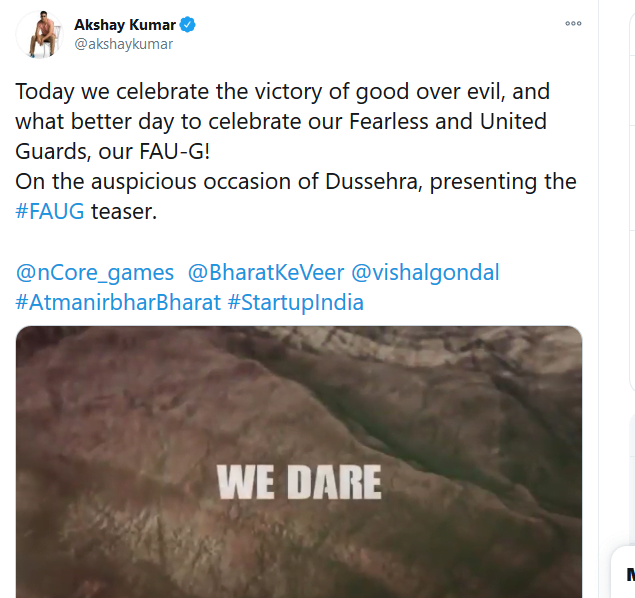Click the 'Guards, our FAU-G!' tweet line
Image resolution: width=635 pixels, height=598 pixels.
pyautogui.click(x=113, y=151)
